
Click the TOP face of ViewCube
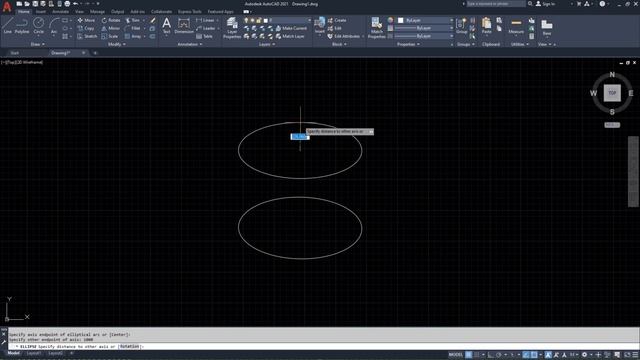tap(612, 93)
